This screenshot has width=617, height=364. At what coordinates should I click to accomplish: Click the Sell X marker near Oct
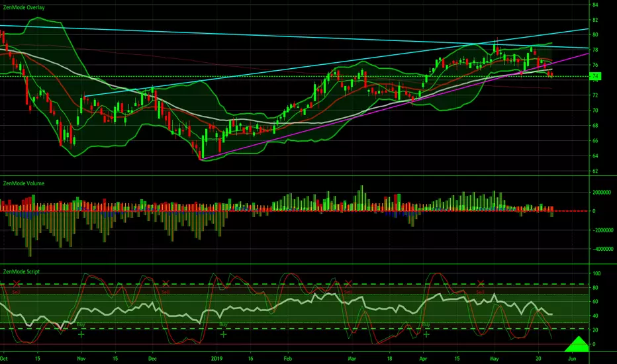click(x=16, y=283)
